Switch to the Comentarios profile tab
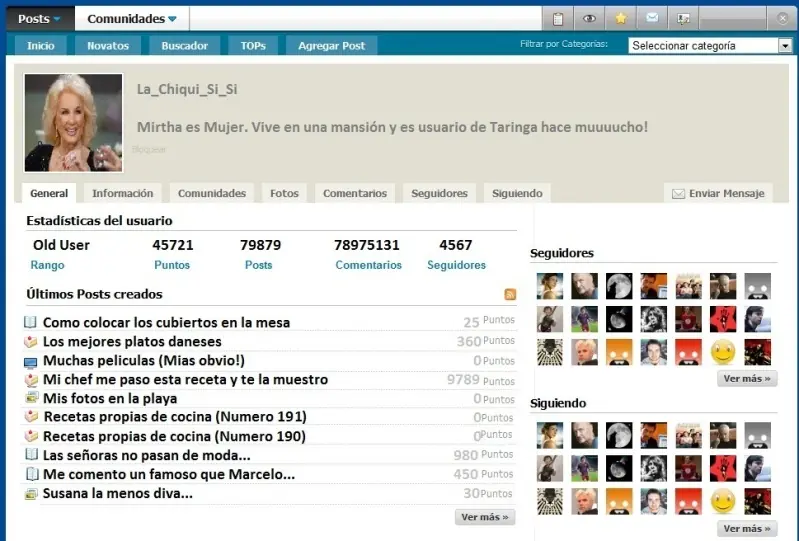Image resolution: width=799 pixels, height=541 pixels. coord(355,193)
